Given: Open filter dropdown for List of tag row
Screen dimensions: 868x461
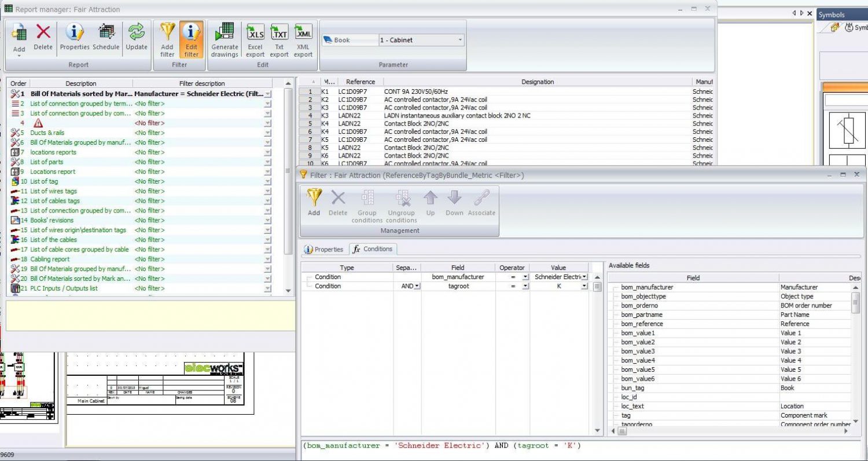Looking at the screenshot, I should [x=267, y=181].
